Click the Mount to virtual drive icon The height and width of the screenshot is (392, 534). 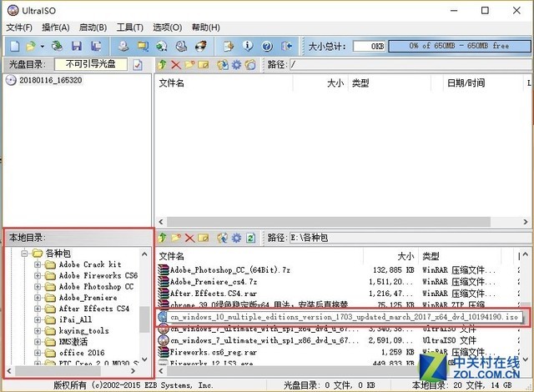pos(162,46)
